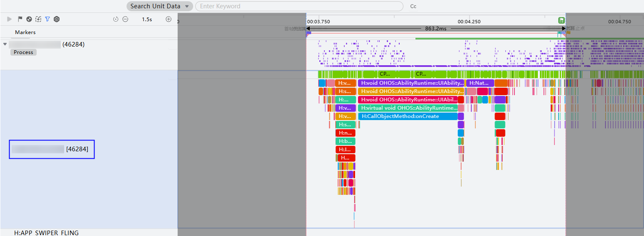Click the green flag marker on time ruler

click(562, 20)
